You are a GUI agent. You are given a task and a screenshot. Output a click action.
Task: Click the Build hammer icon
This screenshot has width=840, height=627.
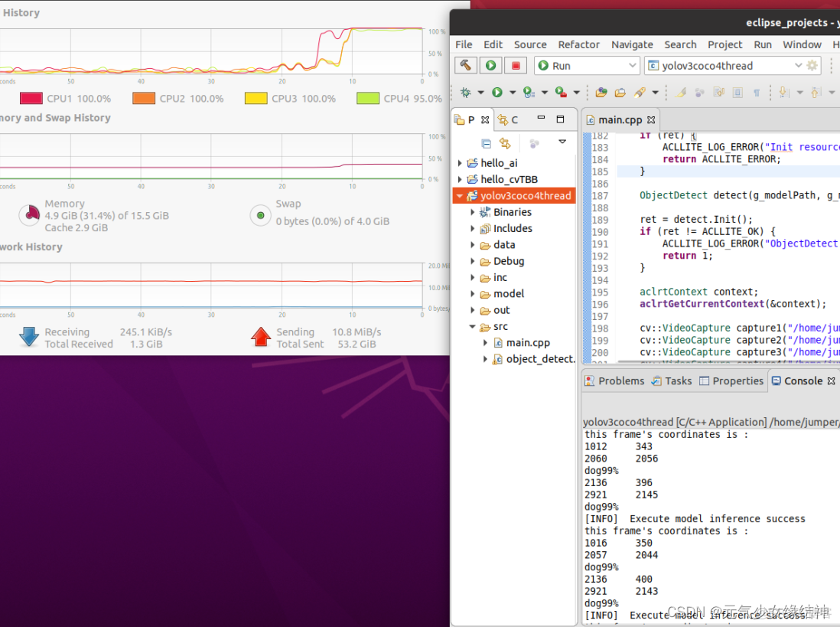(x=466, y=66)
